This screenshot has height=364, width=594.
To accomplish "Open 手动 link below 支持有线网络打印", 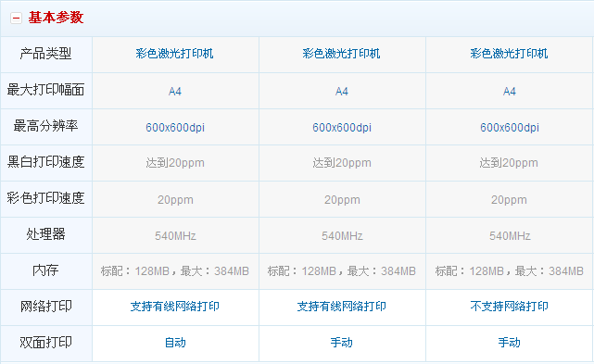I will pyautogui.click(x=342, y=343).
